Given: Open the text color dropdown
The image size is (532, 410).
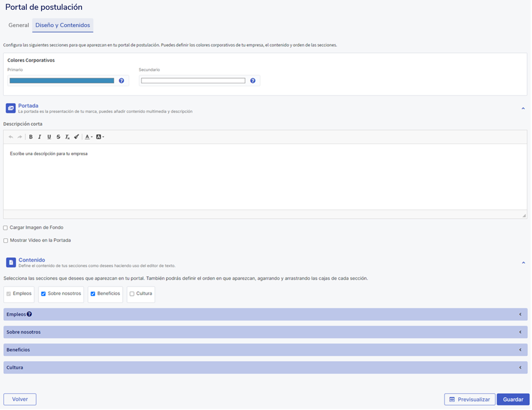Looking at the screenshot, I should pyautogui.click(x=89, y=137).
